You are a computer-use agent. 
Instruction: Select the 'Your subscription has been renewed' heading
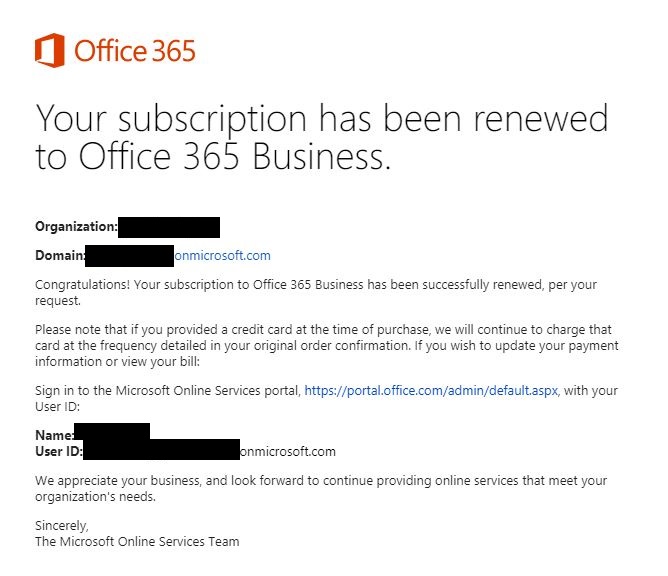[x=322, y=118]
